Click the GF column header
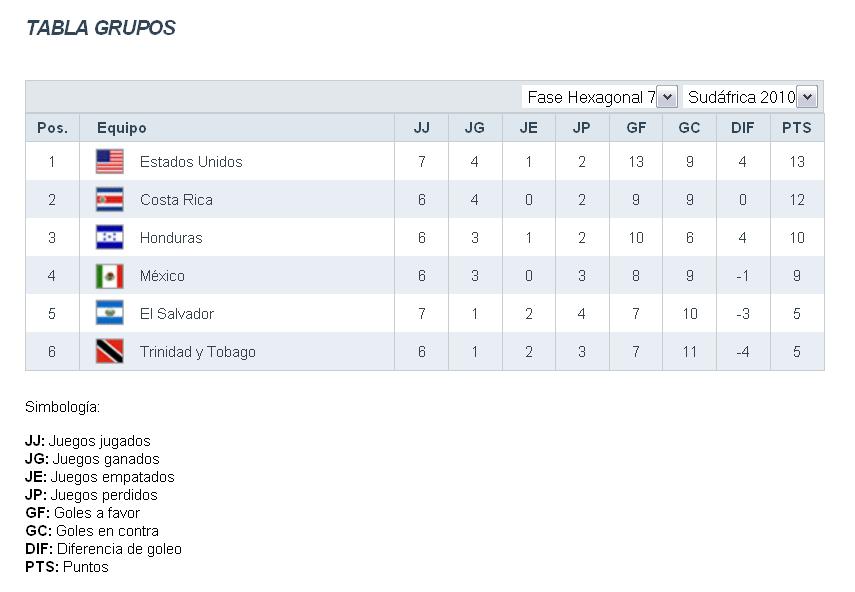This screenshot has width=855, height=592. point(635,128)
